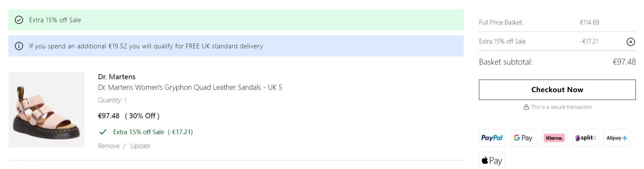The image size is (644, 169).
Task: Choose the Klarna payment icon
Action: click(x=554, y=138)
